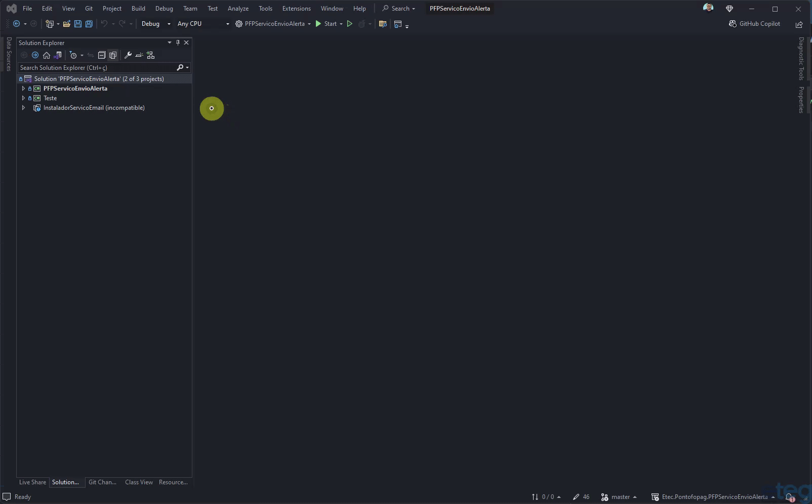The image size is (812, 504).
Task: Click the Pending Changes Filter clock icon
Action: (73, 55)
